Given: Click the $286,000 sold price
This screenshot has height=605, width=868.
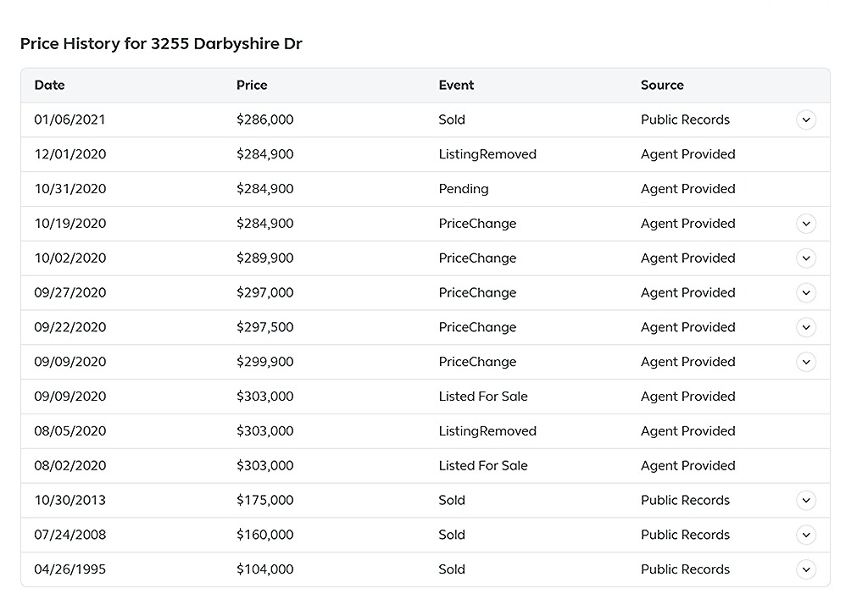Looking at the screenshot, I should 265,120.
